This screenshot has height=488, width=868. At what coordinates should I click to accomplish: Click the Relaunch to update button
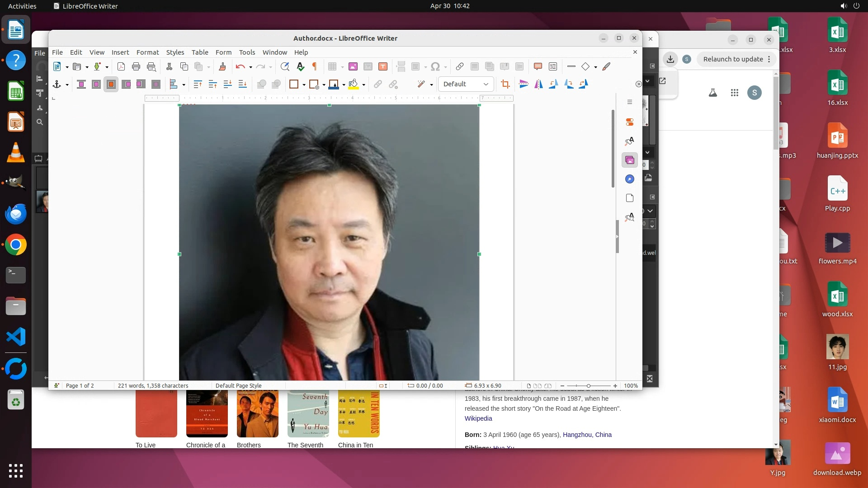pyautogui.click(x=733, y=59)
